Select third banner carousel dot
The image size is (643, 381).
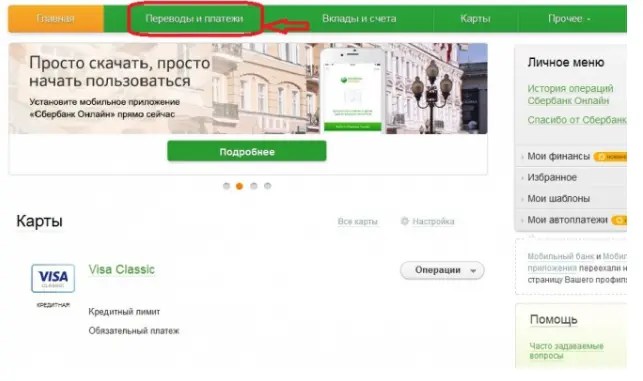click(x=254, y=186)
